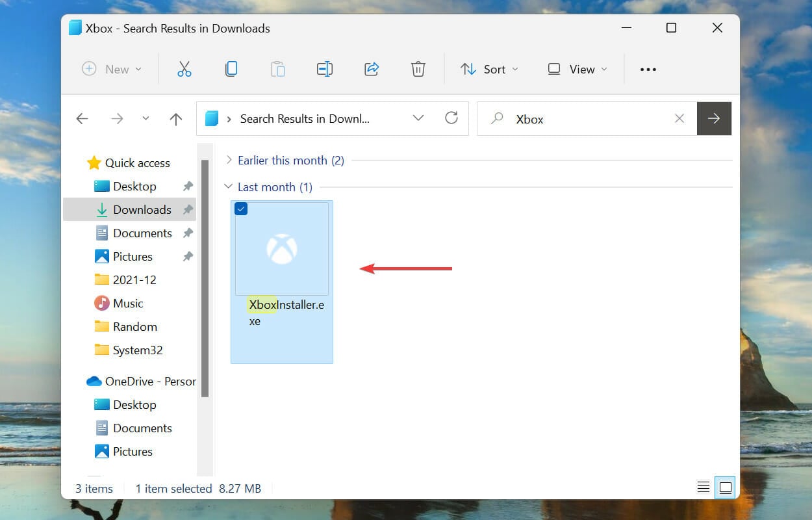Switch to the large icons view
812x520 pixels.
tap(726, 487)
